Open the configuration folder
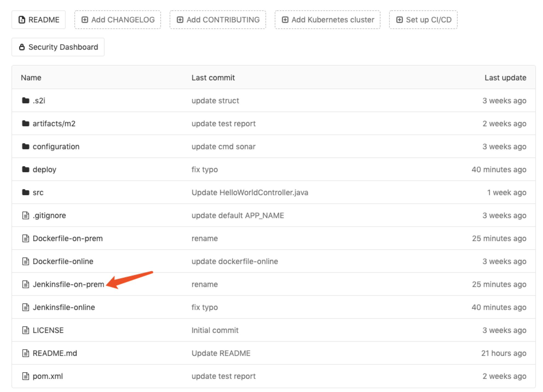Screen dimensions: 543x392 tap(56, 147)
